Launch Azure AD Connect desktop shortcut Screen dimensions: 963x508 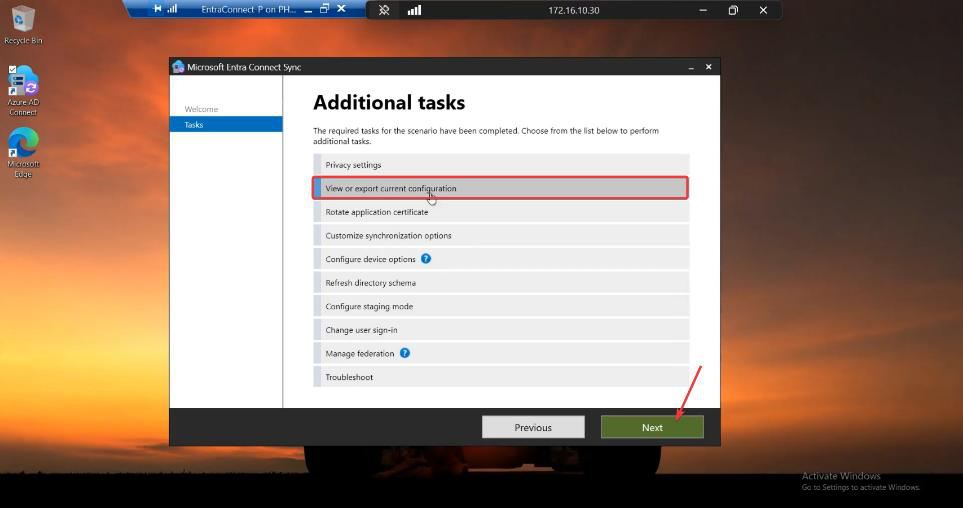pos(23,90)
